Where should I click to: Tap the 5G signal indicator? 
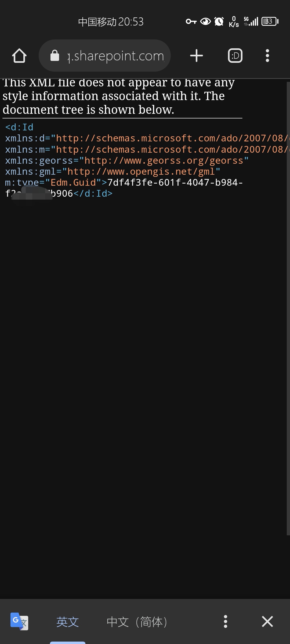[x=252, y=21]
